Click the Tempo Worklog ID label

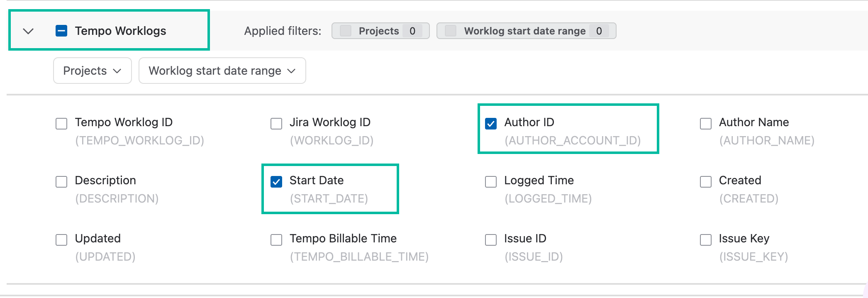point(124,122)
